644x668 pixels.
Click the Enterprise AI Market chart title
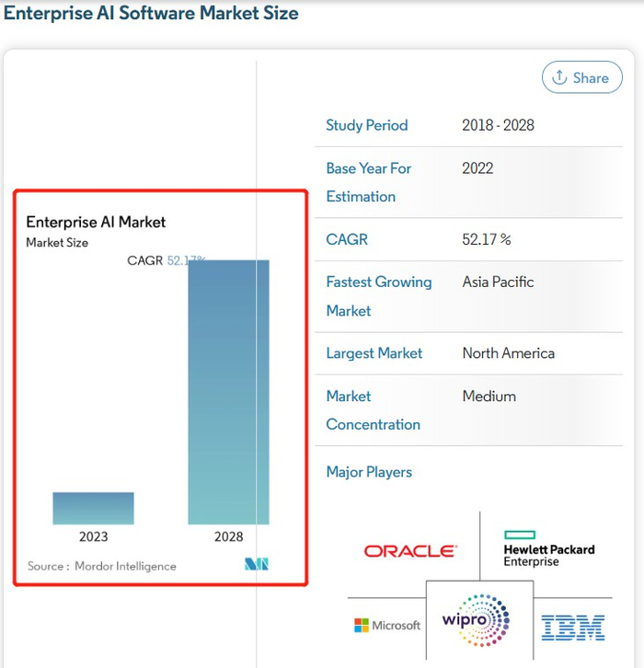point(96,222)
